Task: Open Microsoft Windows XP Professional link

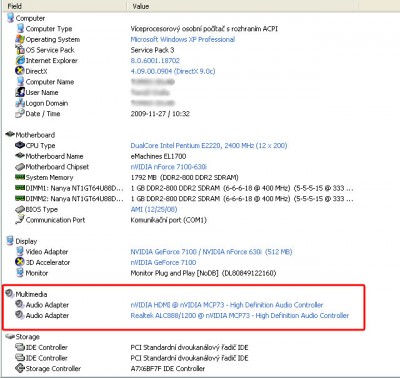Action: tap(183, 39)
